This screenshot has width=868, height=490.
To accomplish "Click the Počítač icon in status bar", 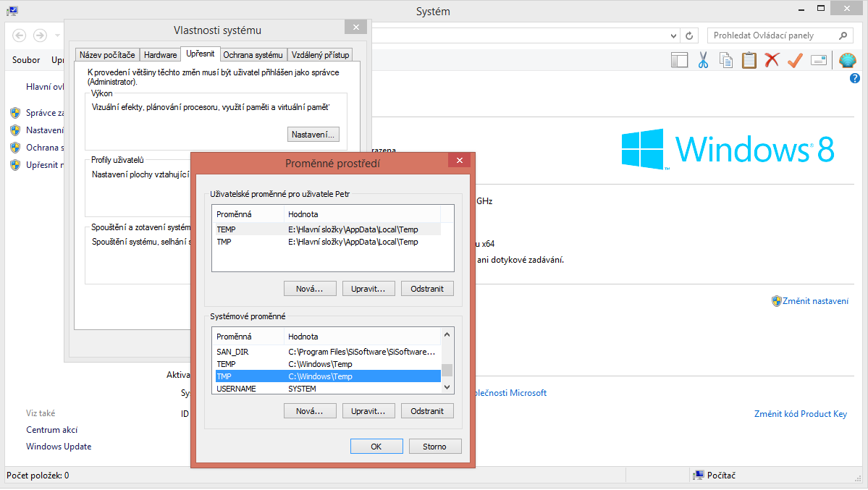I will click(699, 476).
